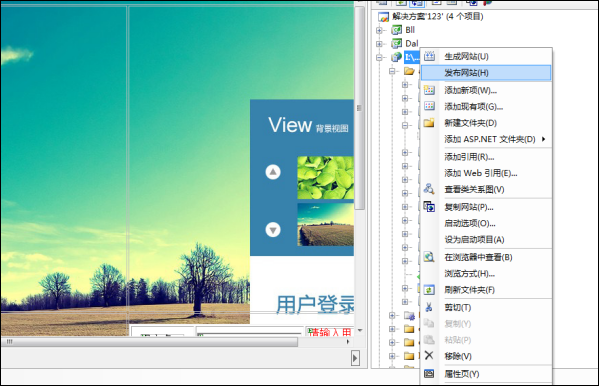Click the horizontal scrollbar right arrow

[348, 342]
